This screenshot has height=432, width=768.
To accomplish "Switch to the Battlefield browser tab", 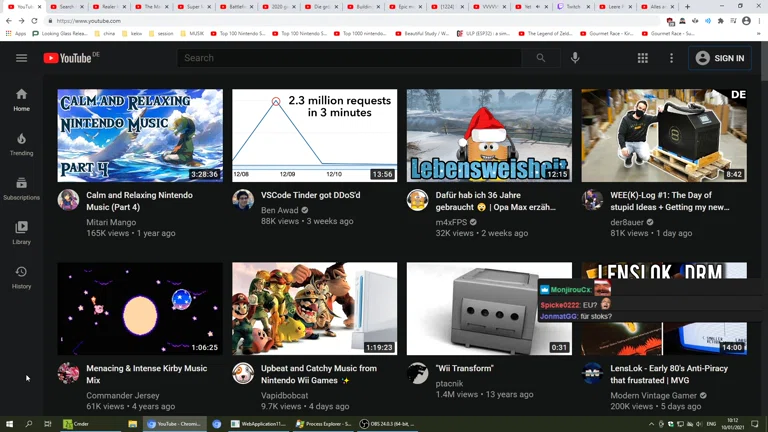I will (x=236, y=7).
